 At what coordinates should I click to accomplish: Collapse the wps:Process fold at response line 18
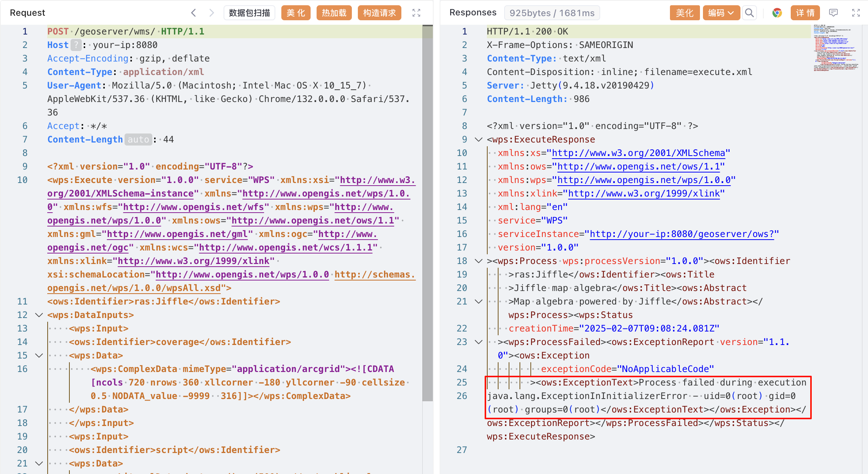(479, 261)
